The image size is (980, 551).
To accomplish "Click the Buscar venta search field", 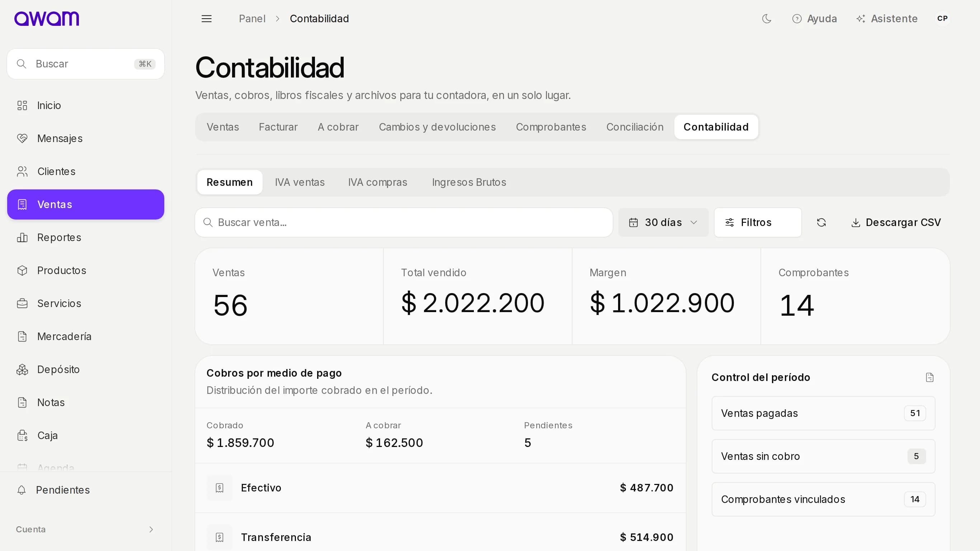I will (404, 222).
